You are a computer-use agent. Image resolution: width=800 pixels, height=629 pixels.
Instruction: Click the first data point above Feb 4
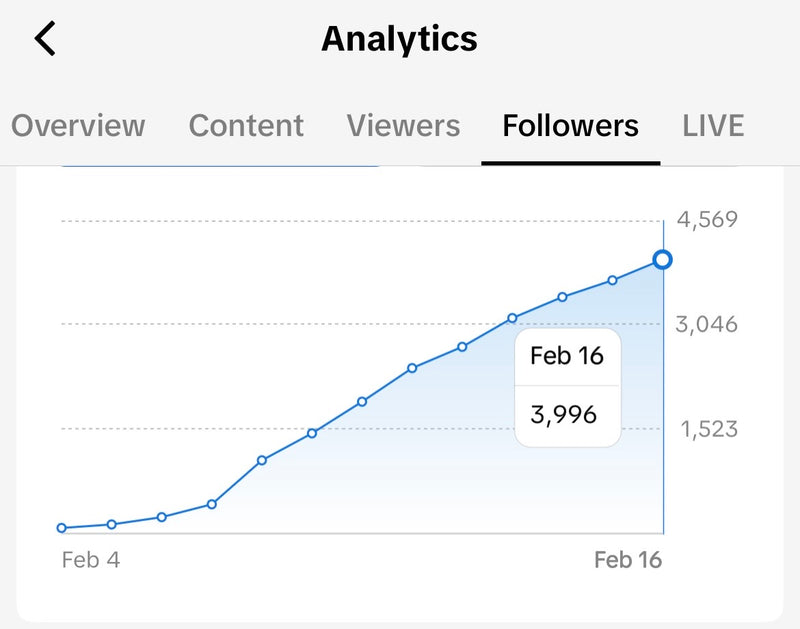(62, 528)
